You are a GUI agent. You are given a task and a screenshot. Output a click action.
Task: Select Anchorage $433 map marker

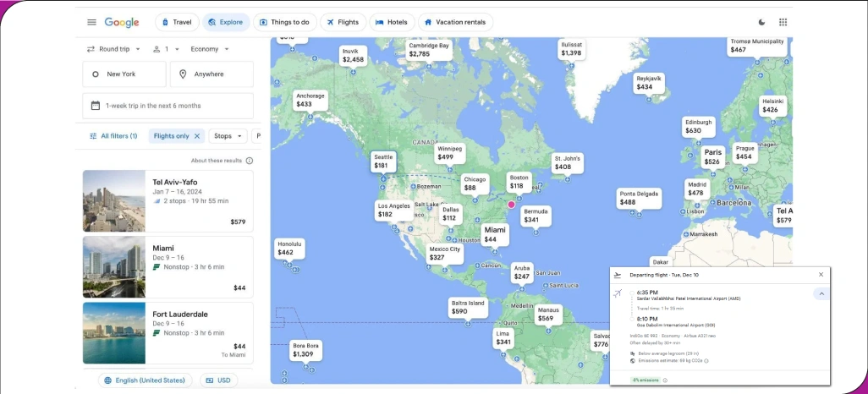point(310,100)
